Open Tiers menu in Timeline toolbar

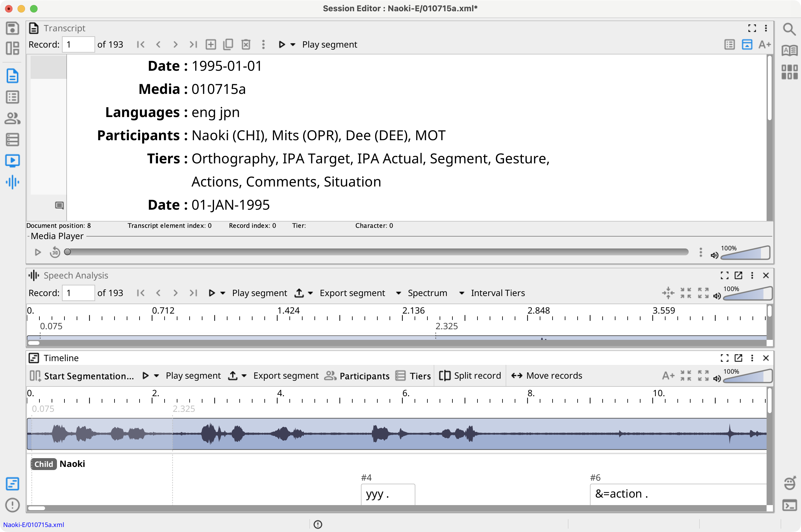pos(413,376)
